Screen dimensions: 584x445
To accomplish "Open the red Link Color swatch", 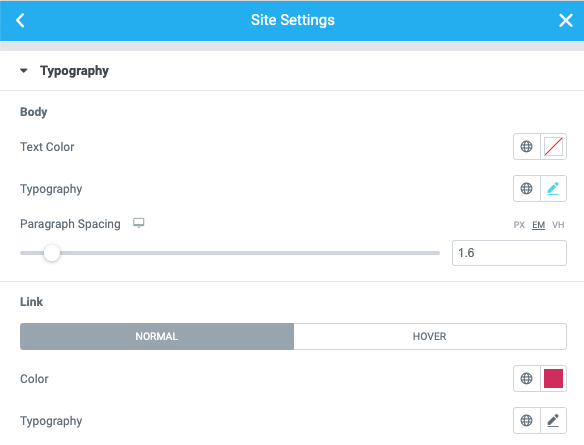I will click(553, 378).
